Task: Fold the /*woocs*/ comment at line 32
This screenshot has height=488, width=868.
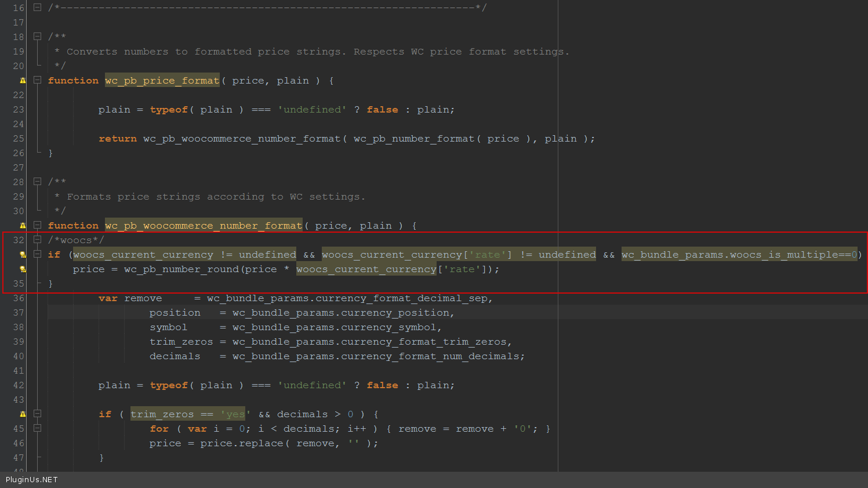Action: click(37, 240)
